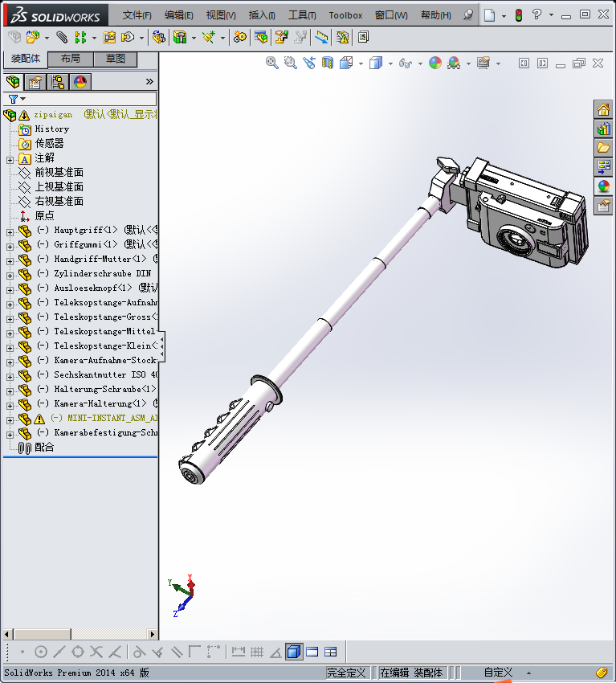
Task: Click the Show Hidden Components icon
Action: click(x=159, y=38)
